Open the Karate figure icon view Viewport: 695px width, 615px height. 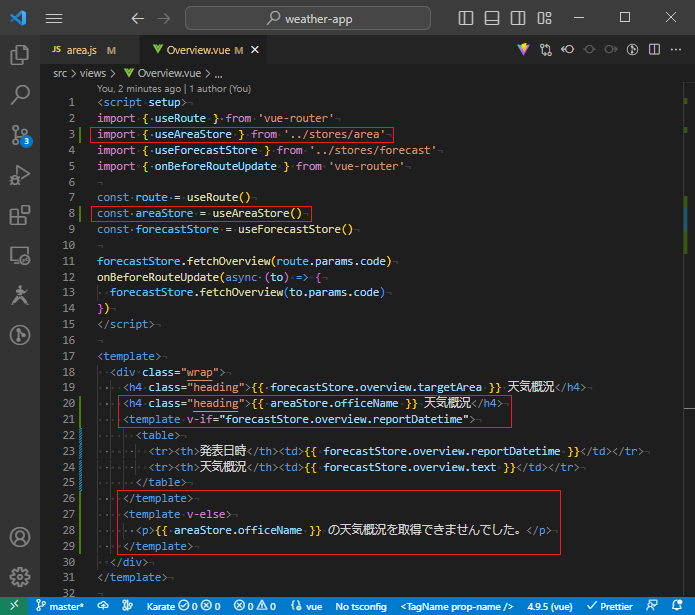pyautogui.click(x=20, y=295)
